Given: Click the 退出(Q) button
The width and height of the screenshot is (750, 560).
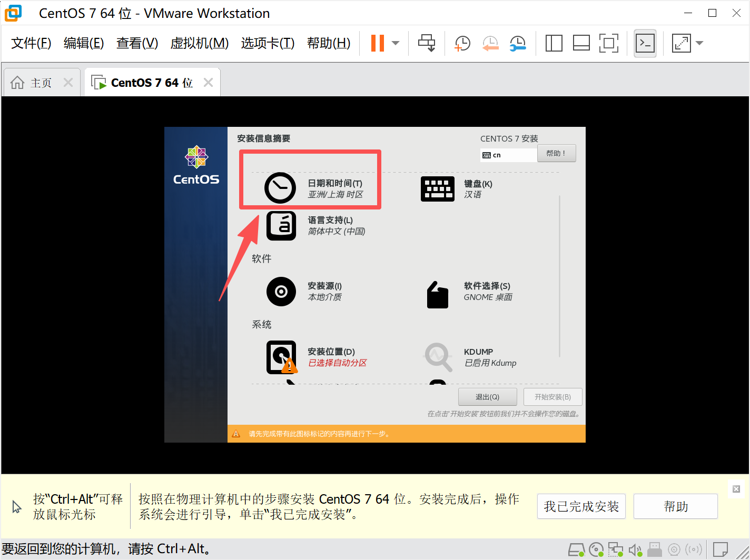Looking at the screenshot, I should click(488, 397).
